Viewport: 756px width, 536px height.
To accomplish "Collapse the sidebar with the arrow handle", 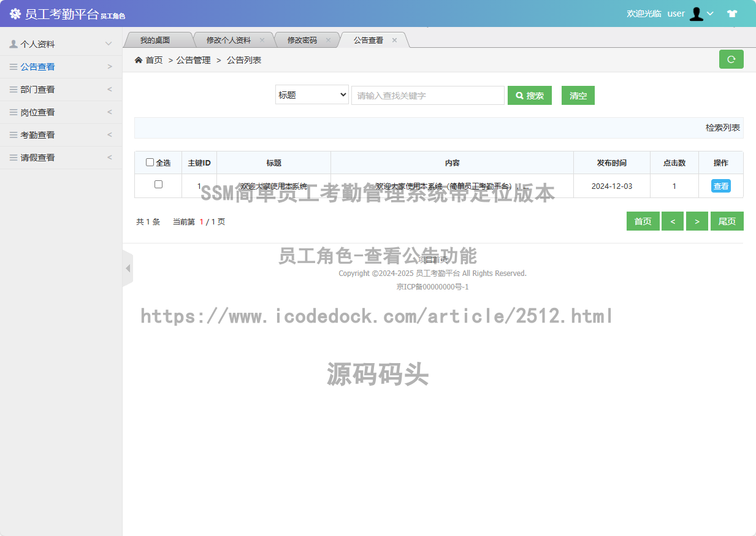I will coord(128,269).
